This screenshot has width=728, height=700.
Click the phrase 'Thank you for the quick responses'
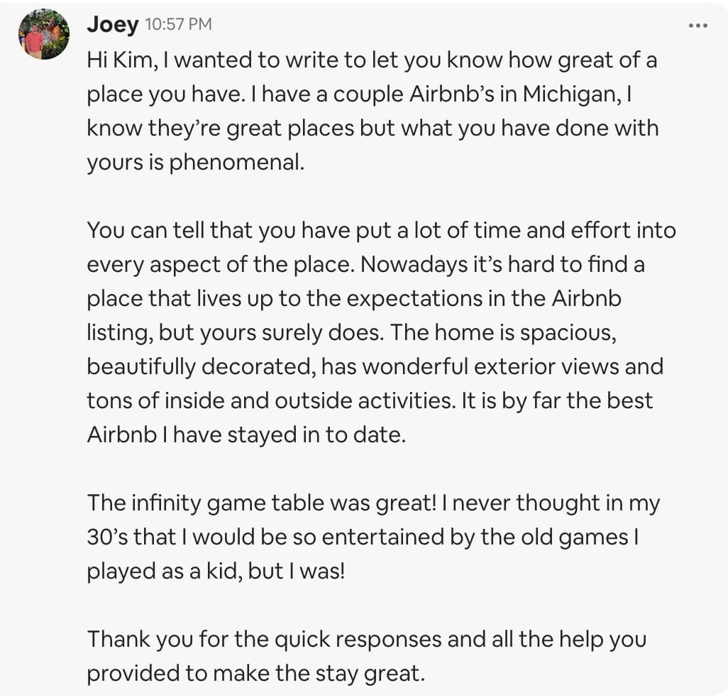[264, 640]
